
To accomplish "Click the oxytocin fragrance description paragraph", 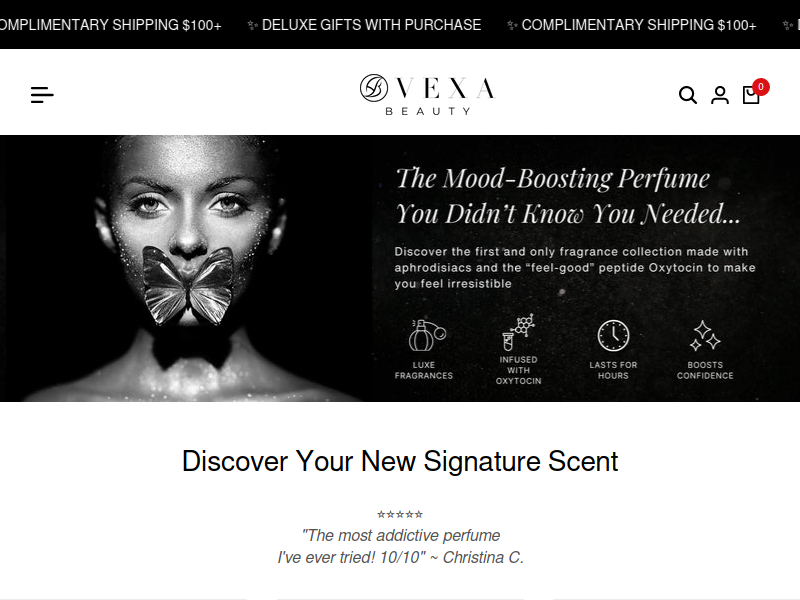I will pos(574,267).
